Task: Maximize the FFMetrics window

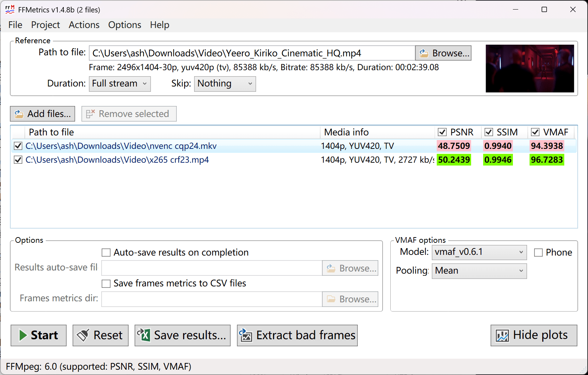Action: pos(544,10)
